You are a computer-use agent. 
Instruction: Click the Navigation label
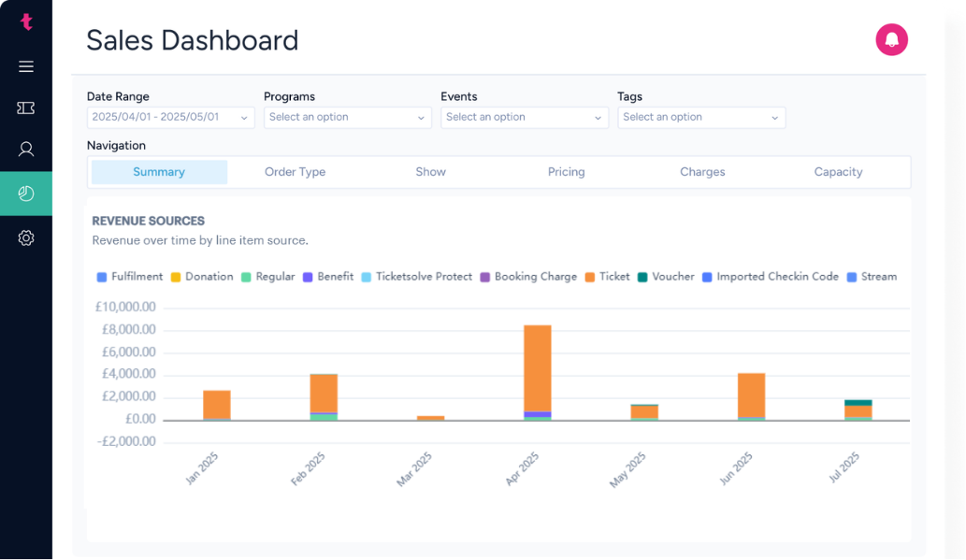pyautogui.click(x=117, y=146)
